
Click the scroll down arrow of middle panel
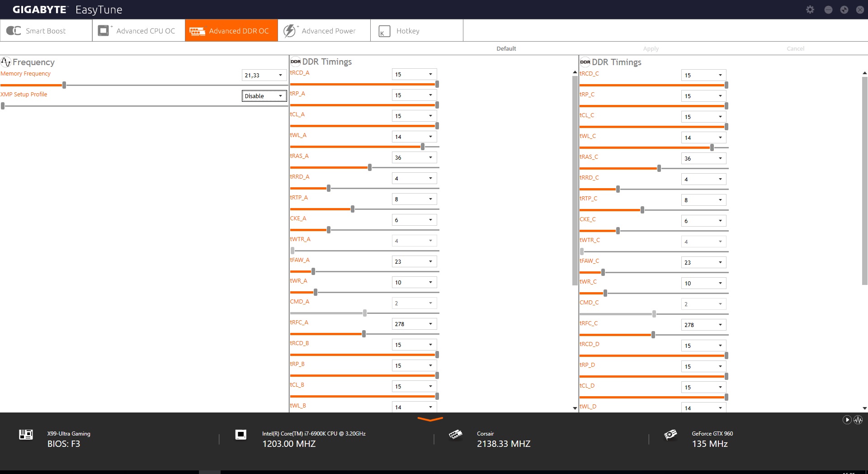point(575,408)
